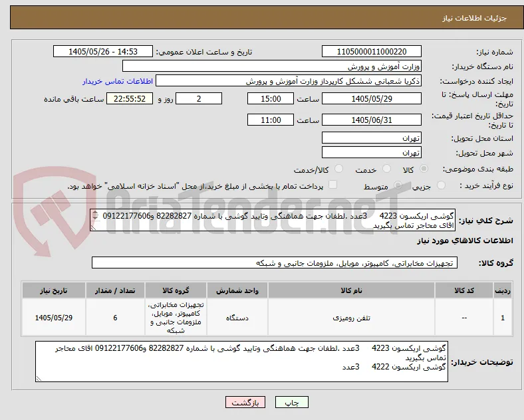Click the resize handle of description textarea
The height and width of the screenshot is (420, 524).
pyautogui.click(x=94, y=228)
